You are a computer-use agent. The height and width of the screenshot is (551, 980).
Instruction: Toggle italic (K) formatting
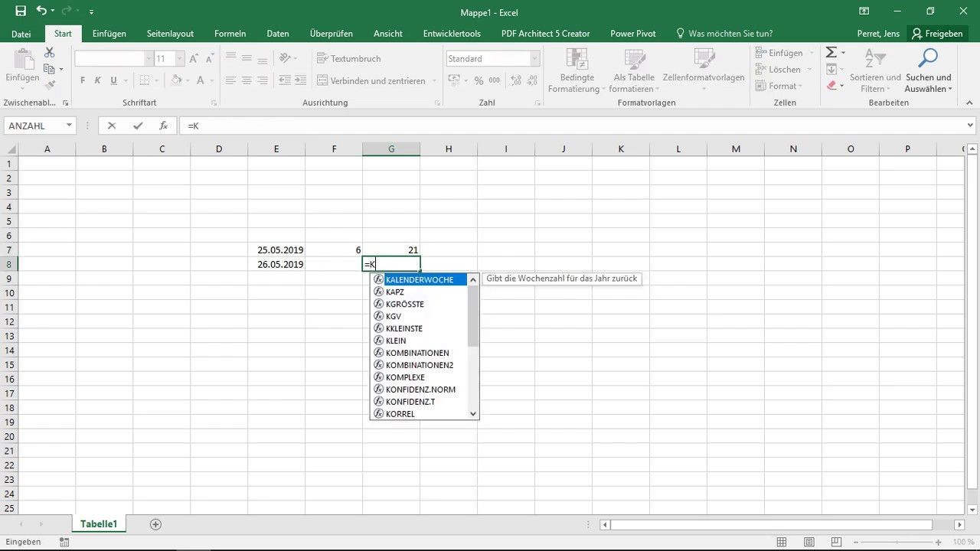[x=97, y=80]
